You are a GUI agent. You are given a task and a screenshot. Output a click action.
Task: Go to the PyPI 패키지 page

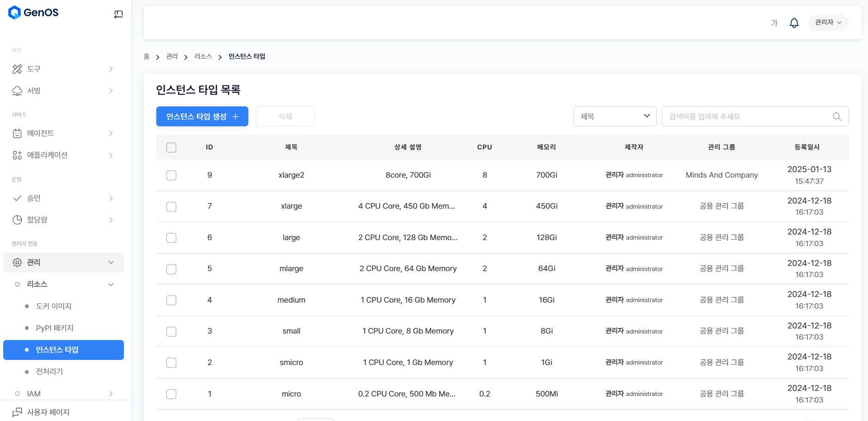pos(55,328)
